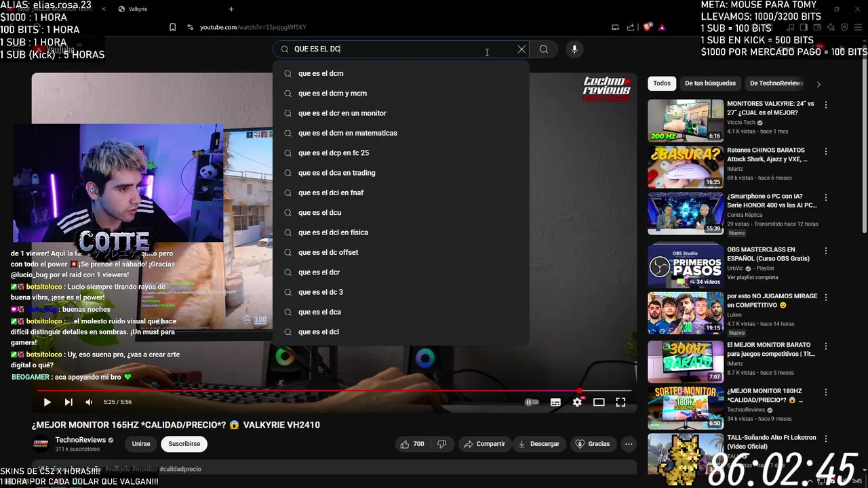
Task: Play the video
Action: (47, 402)
